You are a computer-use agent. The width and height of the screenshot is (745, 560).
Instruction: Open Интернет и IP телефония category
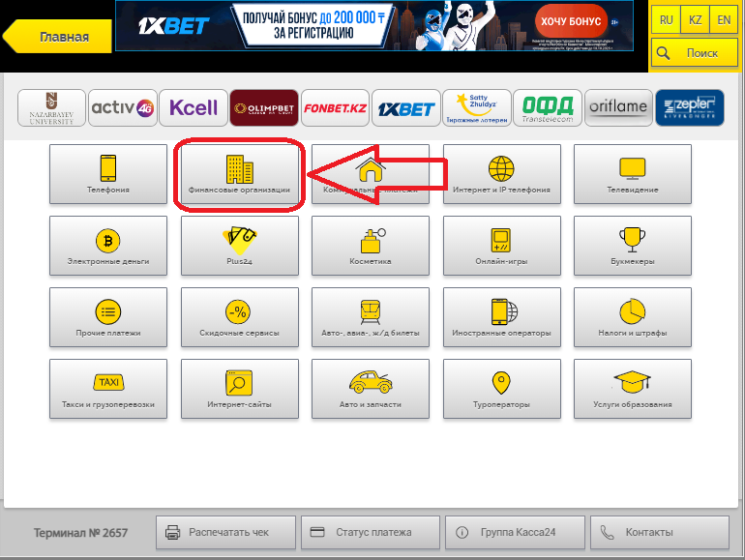[x=501, y=174]
